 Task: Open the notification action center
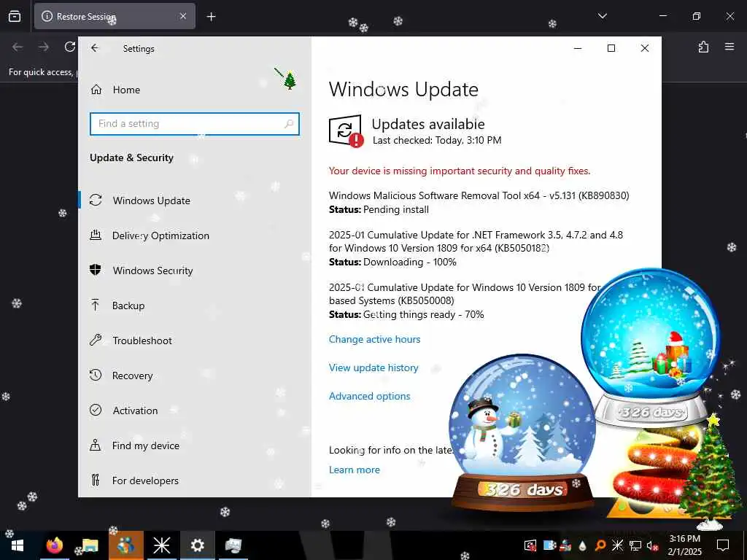pyautogui.click(x=723, y=545)
